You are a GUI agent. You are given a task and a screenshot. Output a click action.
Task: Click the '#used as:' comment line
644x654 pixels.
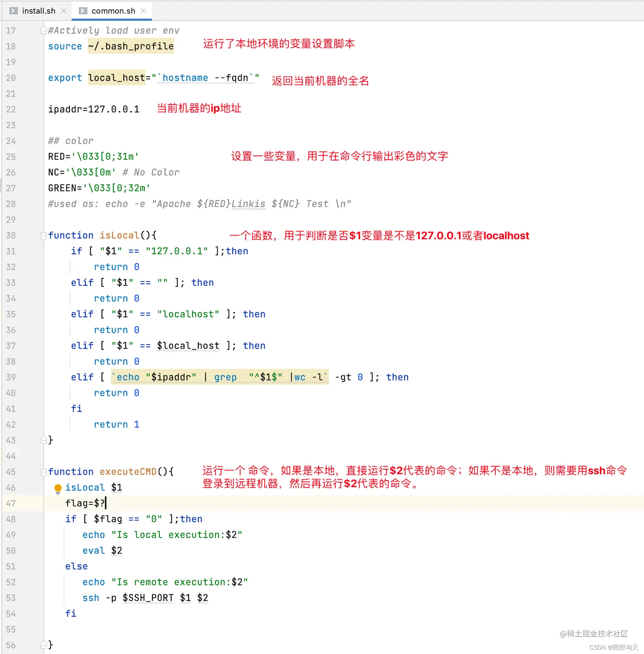click(200, 204)
